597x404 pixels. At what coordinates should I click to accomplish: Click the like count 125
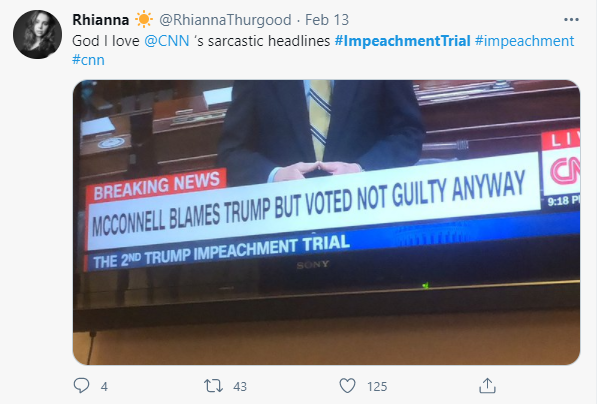pos(377,387)
